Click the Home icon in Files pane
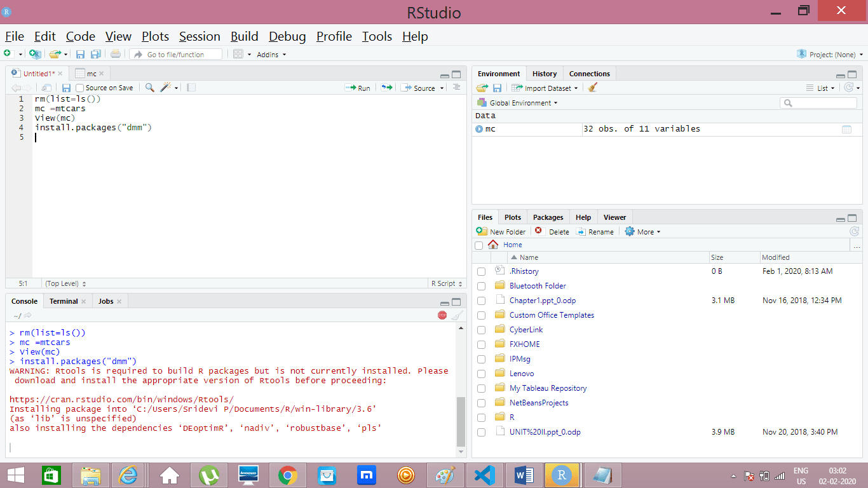Viewport: 868px width, 488px height. pyautogui.click(x=493, y=245)
